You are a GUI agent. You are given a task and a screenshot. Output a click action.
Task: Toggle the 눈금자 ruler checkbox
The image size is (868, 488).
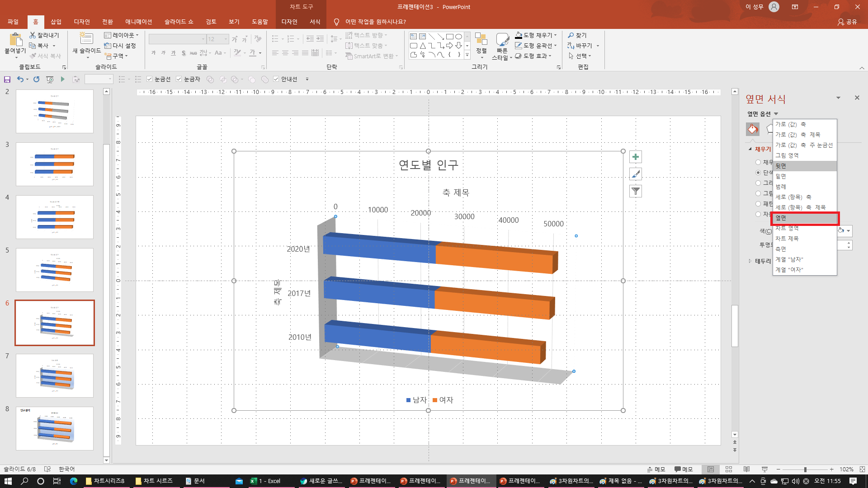[x=179, y=79]
